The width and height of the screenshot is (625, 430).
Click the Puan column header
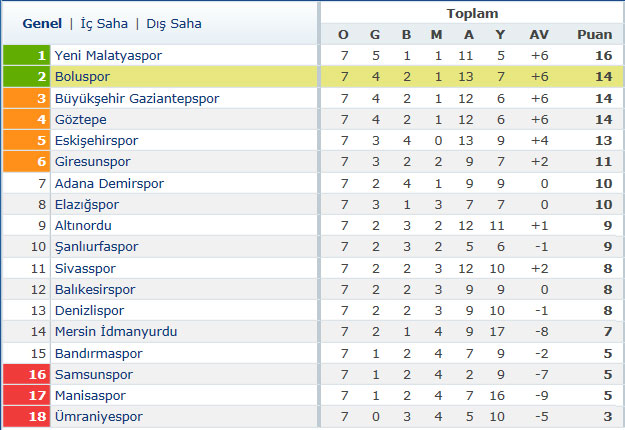tap(594, 35)
